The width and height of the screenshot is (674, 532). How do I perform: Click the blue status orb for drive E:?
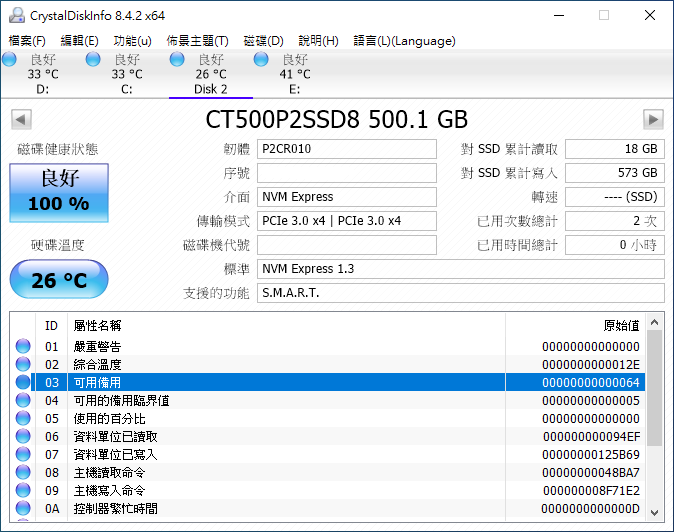[x=261, y=59]
